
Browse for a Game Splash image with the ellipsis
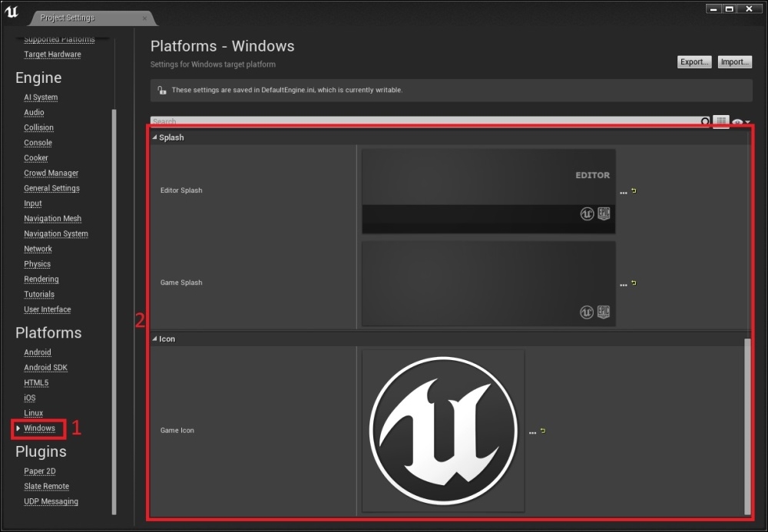click(624, 285)
